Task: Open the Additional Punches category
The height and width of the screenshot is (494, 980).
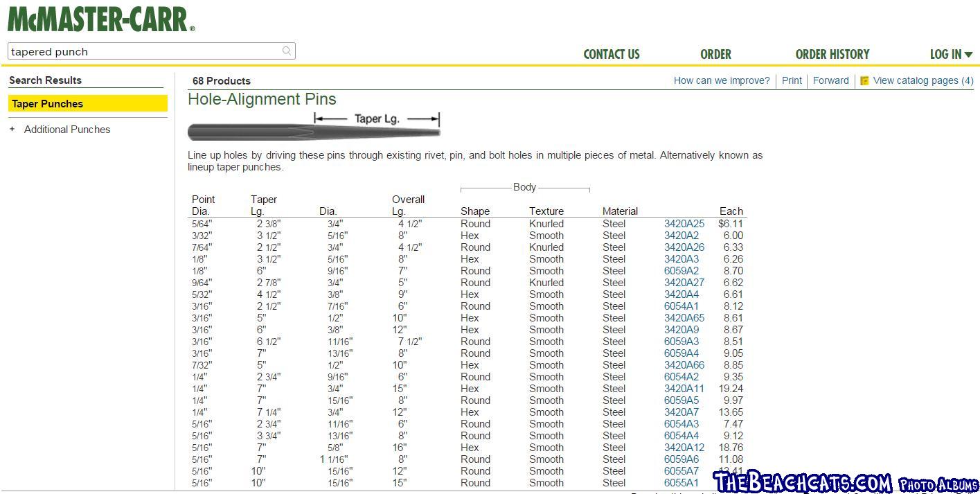Action: point(67,130)
